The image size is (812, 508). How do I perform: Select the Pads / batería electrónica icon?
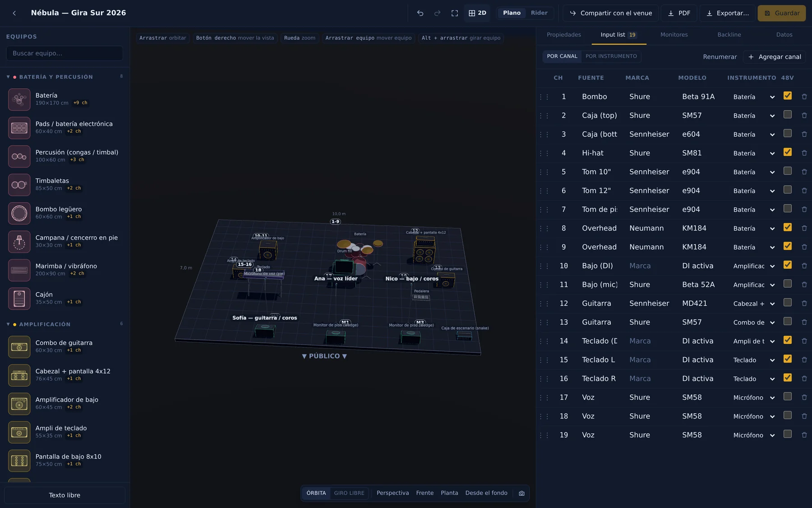coord(19,128)
